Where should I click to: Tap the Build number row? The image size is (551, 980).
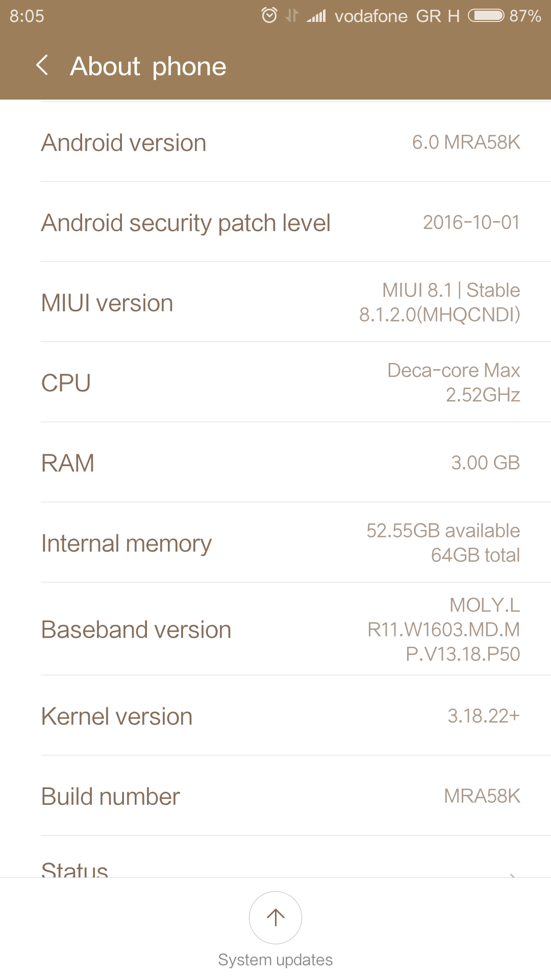275,796
